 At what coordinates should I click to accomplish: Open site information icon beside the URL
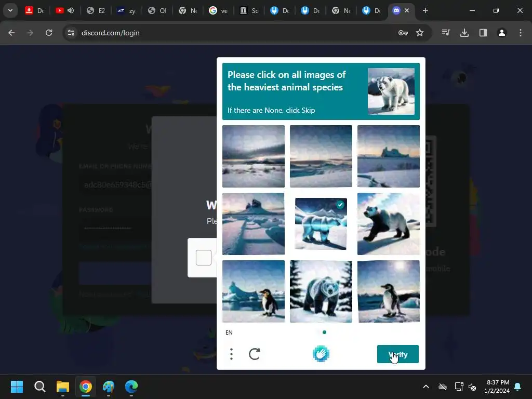tap(71, 33)
